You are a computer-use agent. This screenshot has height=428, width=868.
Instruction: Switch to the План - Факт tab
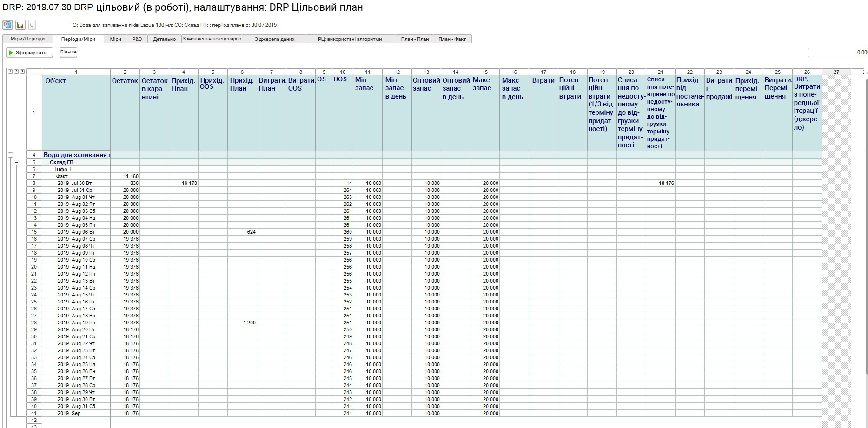[x=452, y=39]
